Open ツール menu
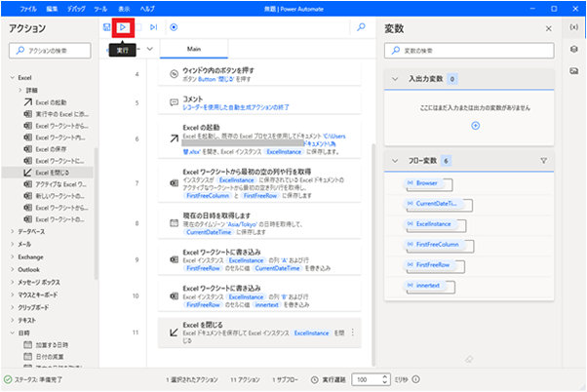 click(x=100, y=9)
